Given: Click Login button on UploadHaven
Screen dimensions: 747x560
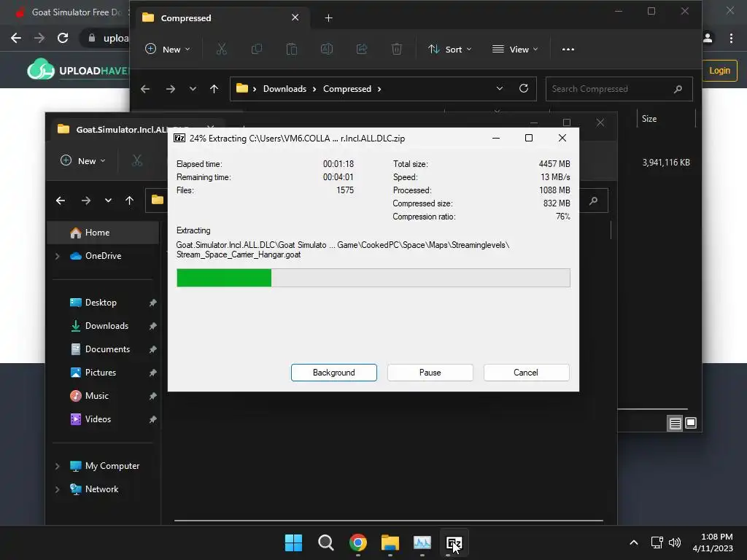Looking at the screenshot, I should (x=719, y=71).
